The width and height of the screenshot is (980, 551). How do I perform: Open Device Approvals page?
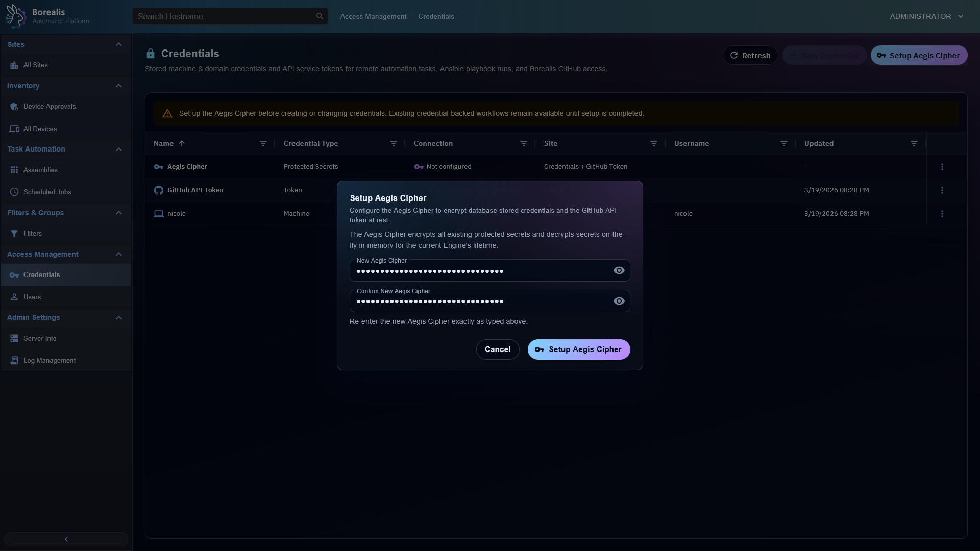[x=66, y=107]
